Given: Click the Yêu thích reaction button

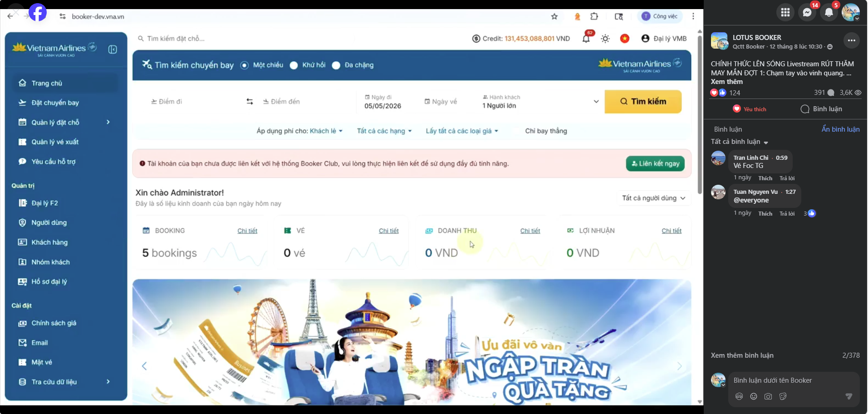Looking at the screenshot, I should click(x=750, y=109).
